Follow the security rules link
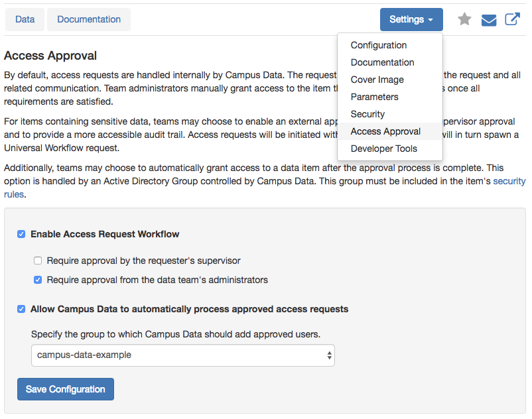532x419 pixels. pyautogui.click(x=509, y=182)
